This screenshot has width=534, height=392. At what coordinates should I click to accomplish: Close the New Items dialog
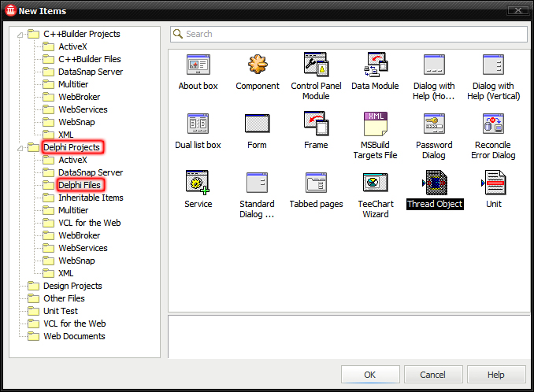coord(517,10)
